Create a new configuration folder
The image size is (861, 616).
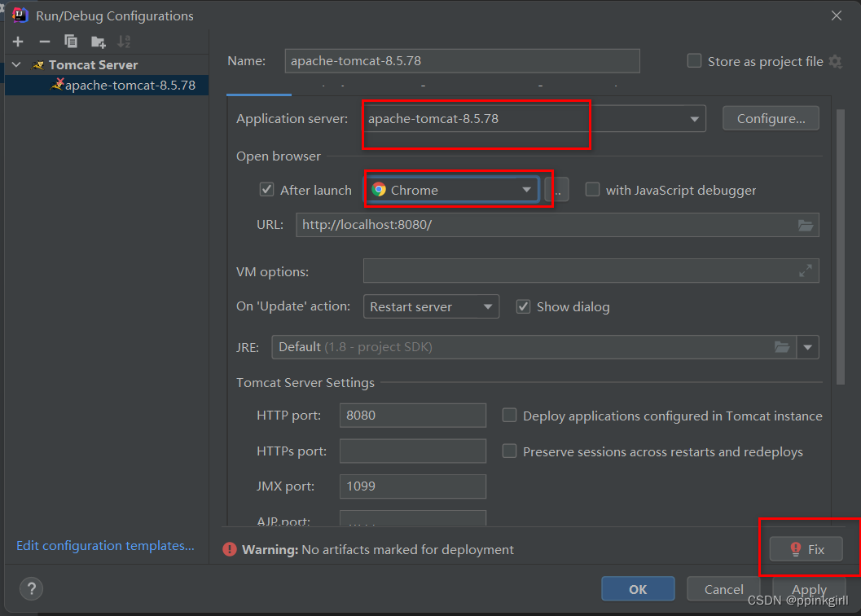click(x=98, y=42)
